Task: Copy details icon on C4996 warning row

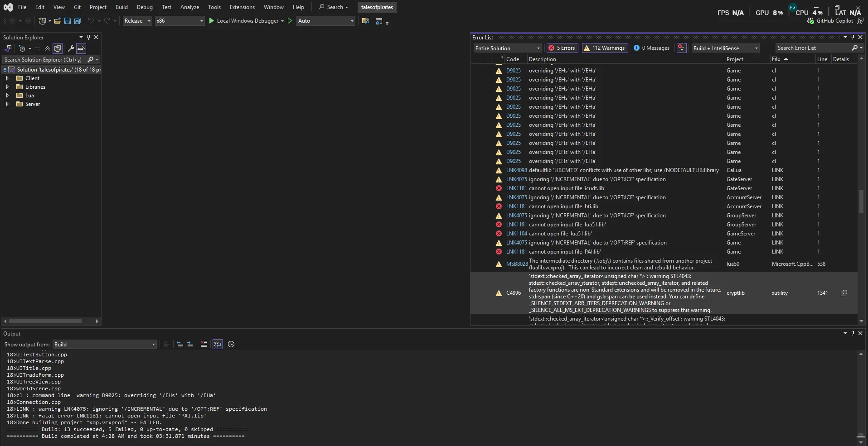Action: coord(844,293)
